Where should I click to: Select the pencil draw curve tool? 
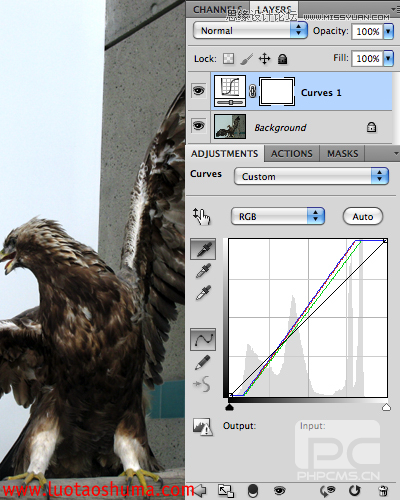[x=203, y=362]
